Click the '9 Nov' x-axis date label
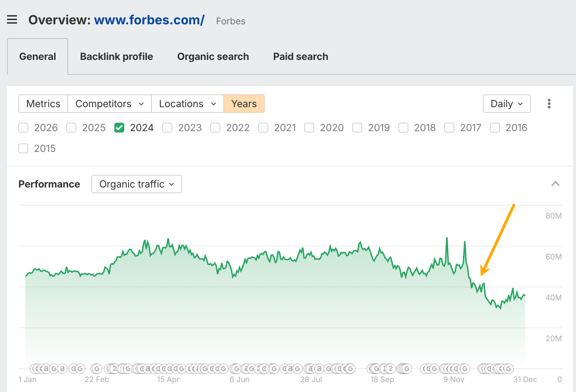The image size is (576, 392). (454, 380)
